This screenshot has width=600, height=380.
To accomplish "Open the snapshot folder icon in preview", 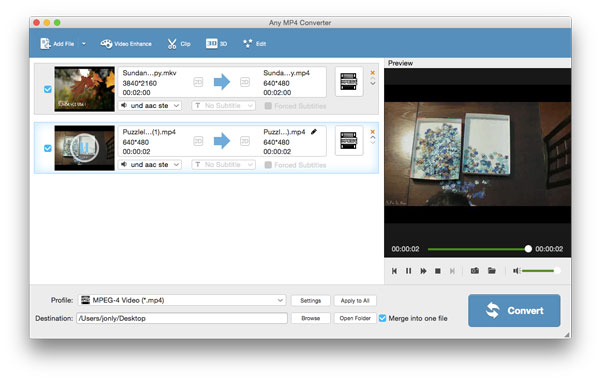I will pyautogui.click(x=492, y=271).
